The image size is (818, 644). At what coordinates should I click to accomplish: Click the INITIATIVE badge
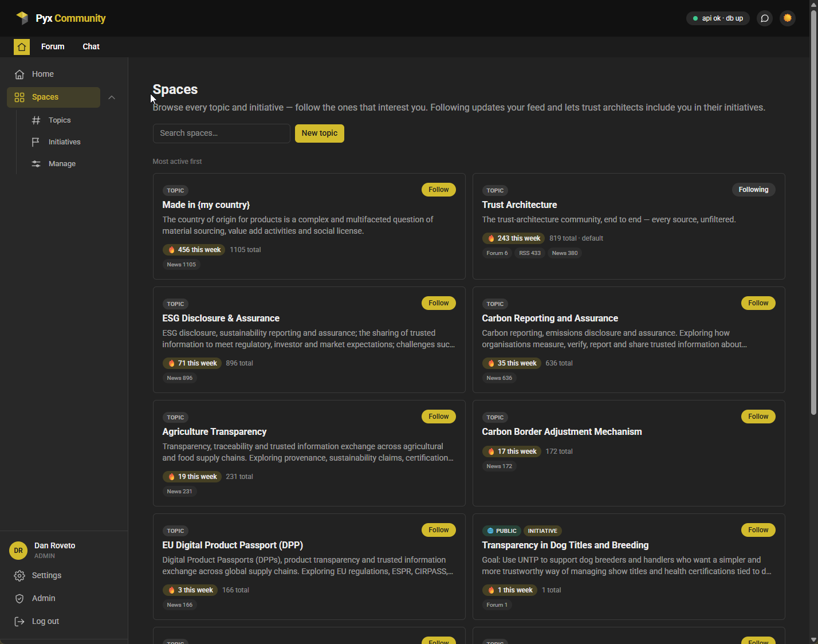542,531
